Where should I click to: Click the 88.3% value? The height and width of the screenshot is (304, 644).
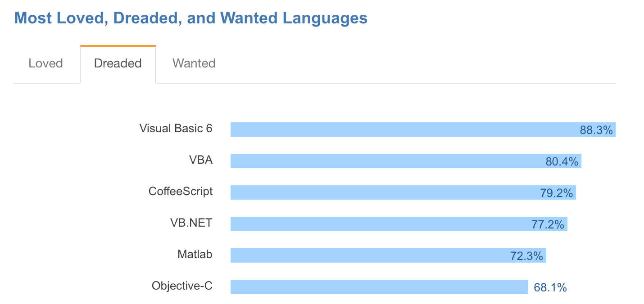tap(596, 130)
